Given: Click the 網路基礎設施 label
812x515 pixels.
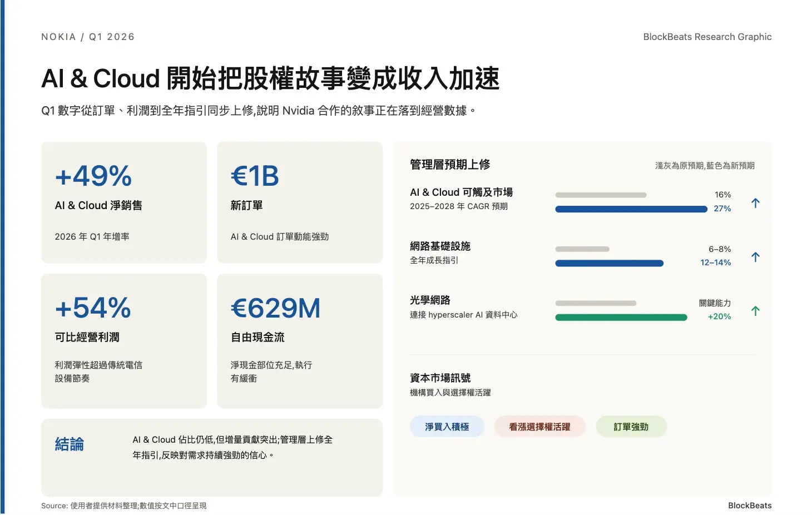Looking at the screenshot, I should click(440, 246).
